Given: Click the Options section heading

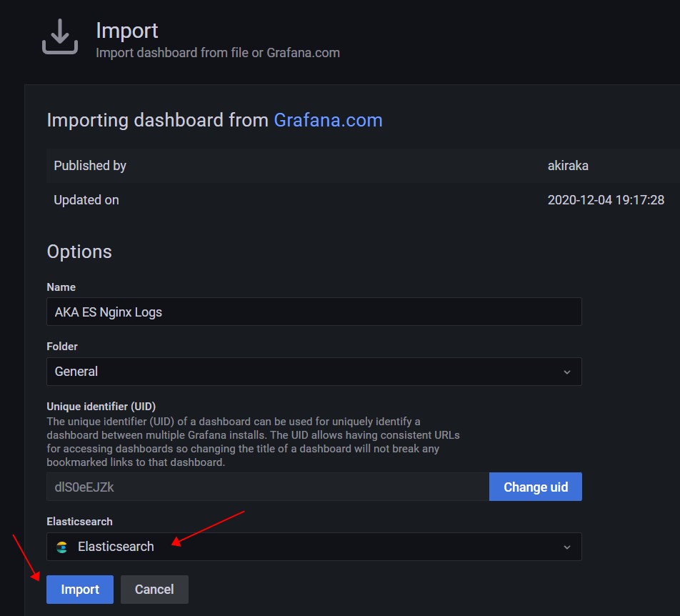Looking at the screenshot, I should 79,252.
